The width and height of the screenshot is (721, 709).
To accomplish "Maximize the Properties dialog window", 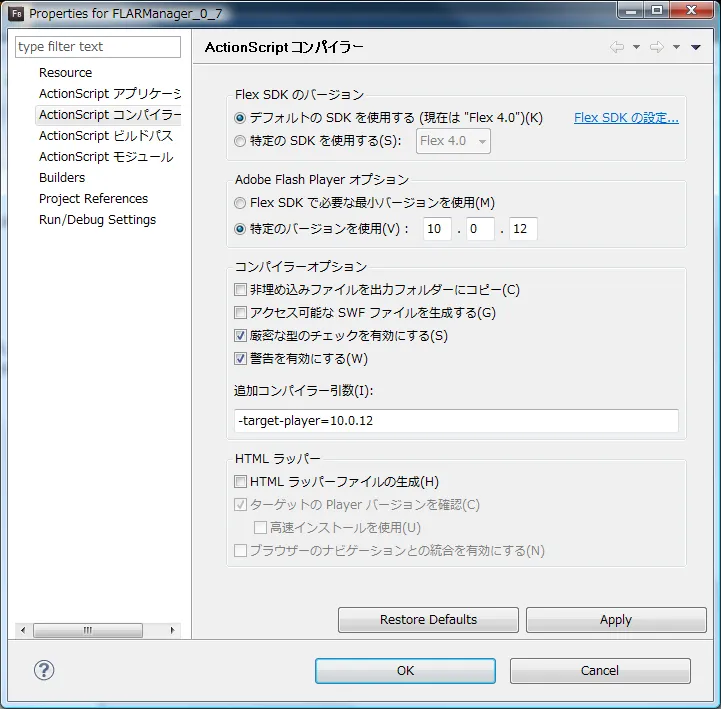I will pos(657,11).
